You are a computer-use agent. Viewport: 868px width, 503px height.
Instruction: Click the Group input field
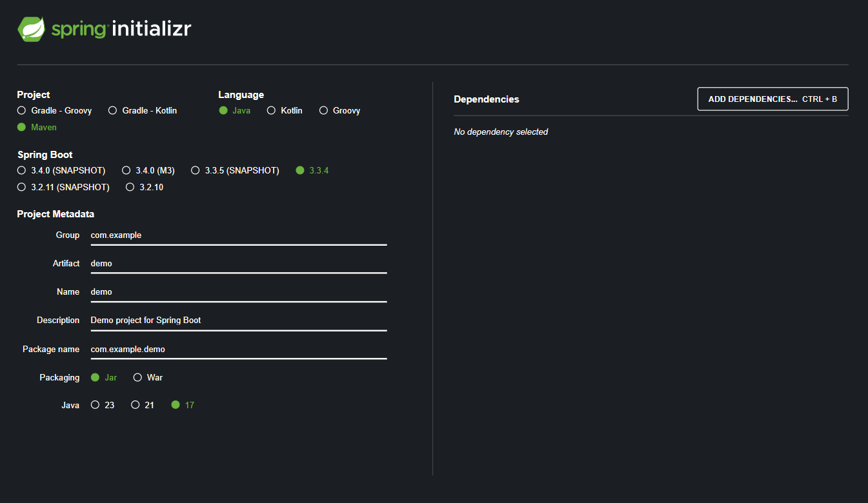[238, 235]
